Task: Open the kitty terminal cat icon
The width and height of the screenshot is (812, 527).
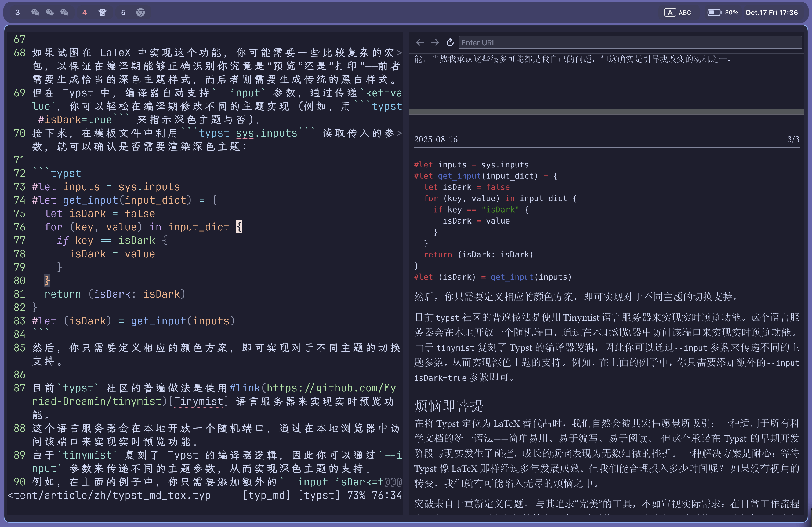Action: tap(102, 13)
